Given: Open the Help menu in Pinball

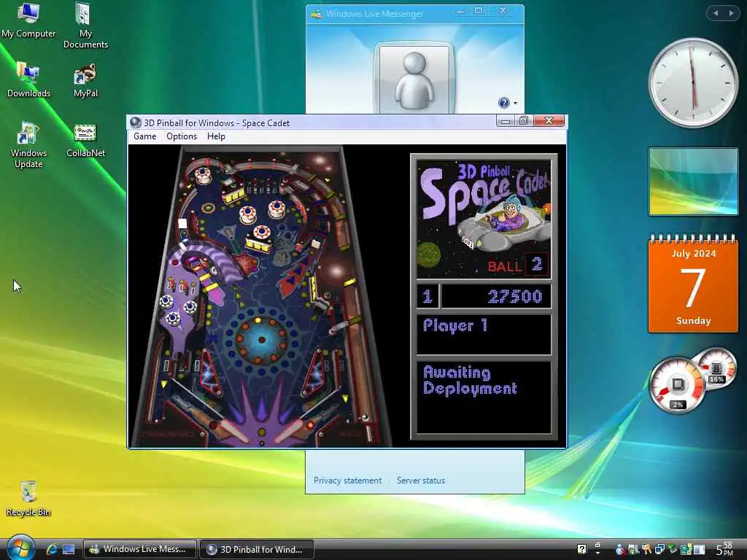Looking at the screenshot, I should 216,136.
